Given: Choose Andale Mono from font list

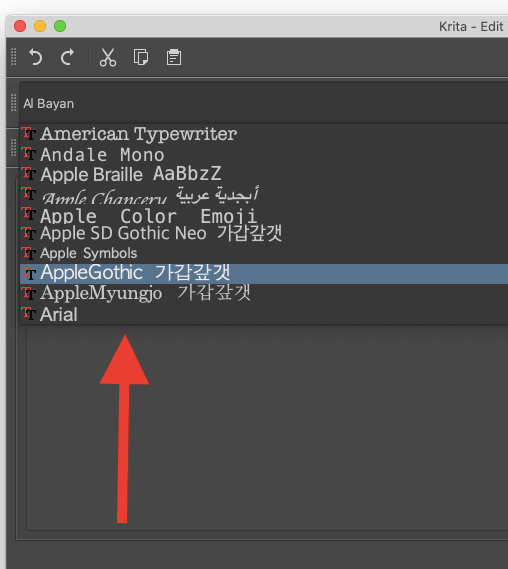Looking at the screenshot, I should coord(264,155).
